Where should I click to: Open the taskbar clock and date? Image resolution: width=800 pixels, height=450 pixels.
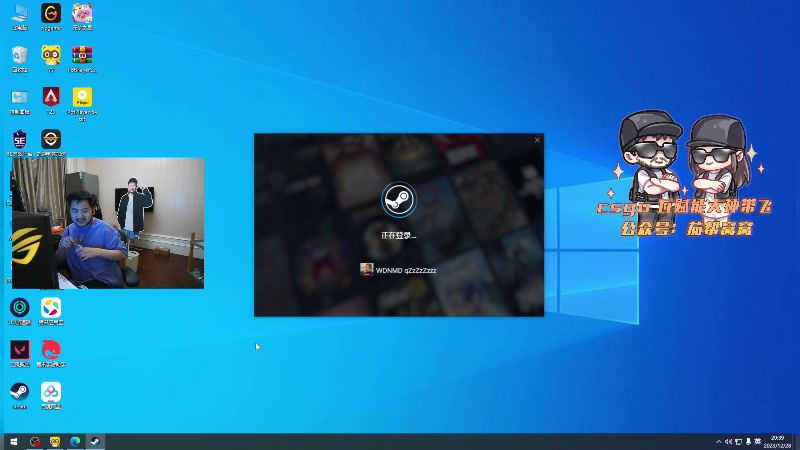pos(778,442)
